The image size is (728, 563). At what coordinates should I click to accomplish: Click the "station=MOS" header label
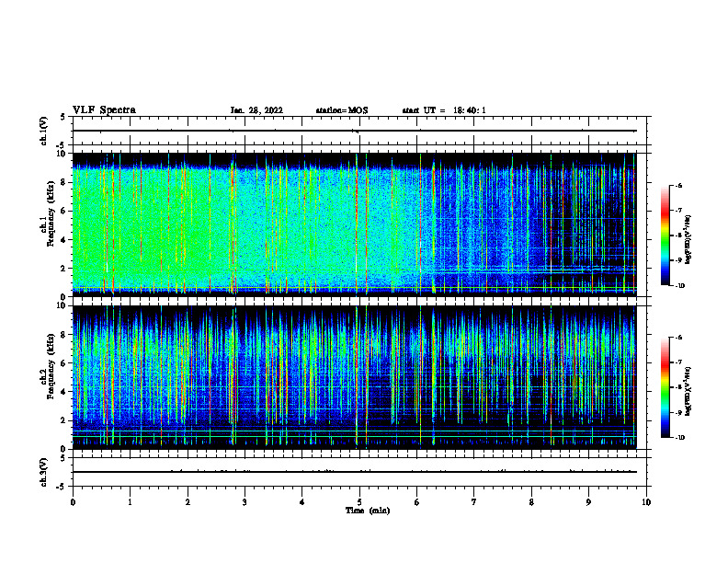point(342,110)
